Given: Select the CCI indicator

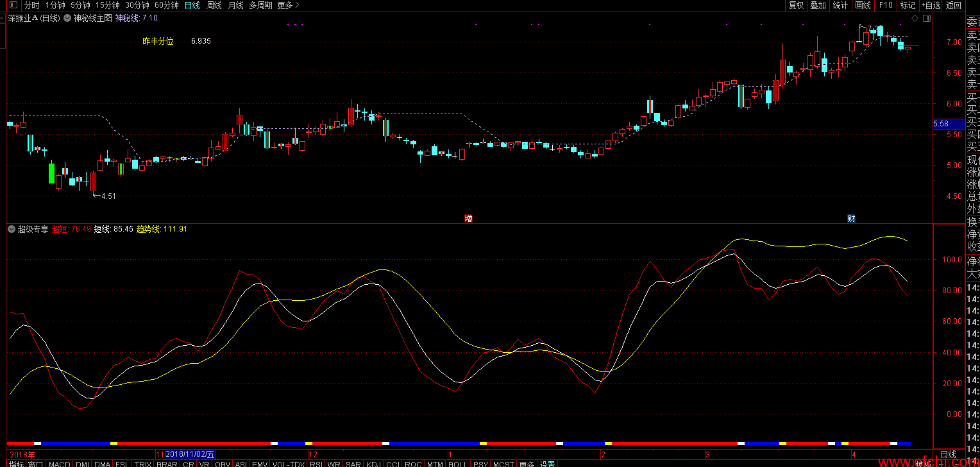Looking at the screenshot, I should [394, 464].
